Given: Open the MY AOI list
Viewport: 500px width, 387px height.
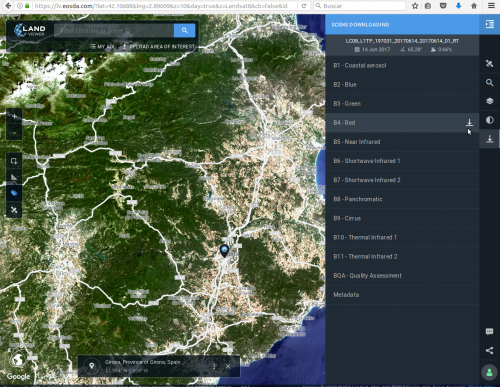Looking at the screenshot, I should 102,47.
